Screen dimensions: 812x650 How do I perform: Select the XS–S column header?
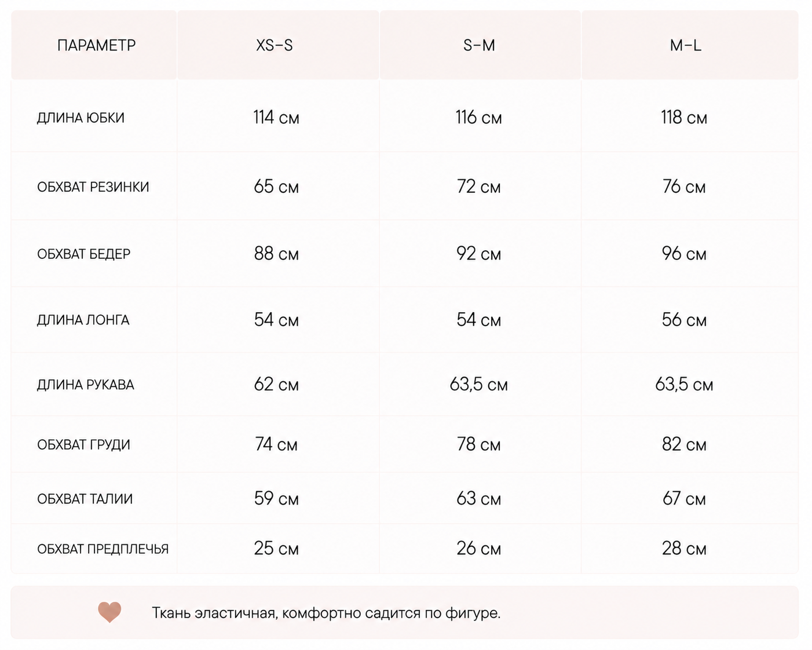pos(275,45)
